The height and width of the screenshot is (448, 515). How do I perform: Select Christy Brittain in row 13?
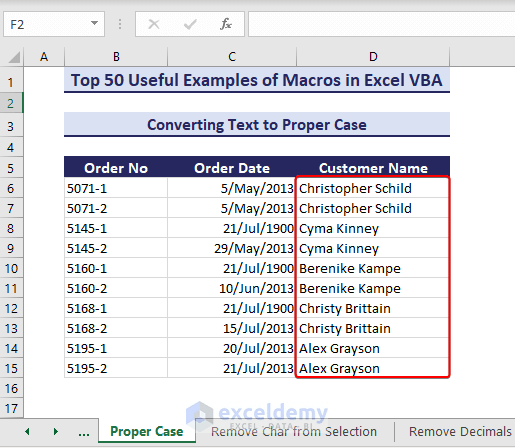tap(373, 328)
